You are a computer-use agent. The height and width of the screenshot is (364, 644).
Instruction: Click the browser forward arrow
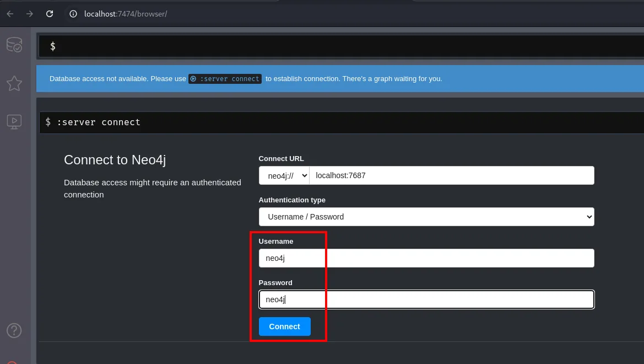(x=30, y=14)
